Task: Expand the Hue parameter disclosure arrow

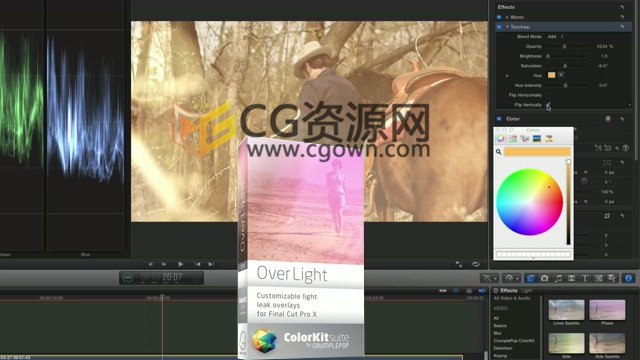Action: (x=507, y=76)
